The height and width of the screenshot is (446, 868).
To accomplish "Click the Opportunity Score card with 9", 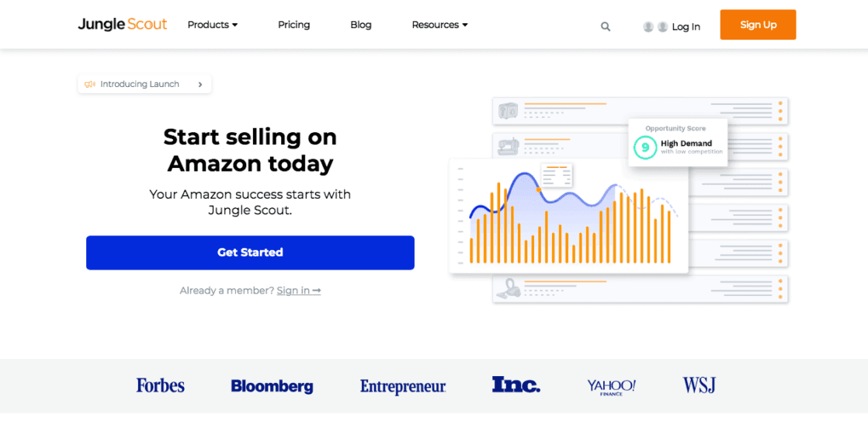I will (x=678, y=143).
